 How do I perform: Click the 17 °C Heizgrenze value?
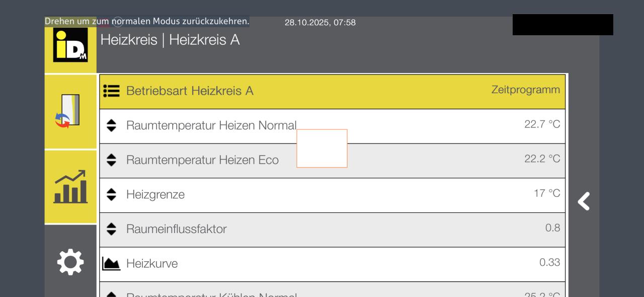(546, 193)
